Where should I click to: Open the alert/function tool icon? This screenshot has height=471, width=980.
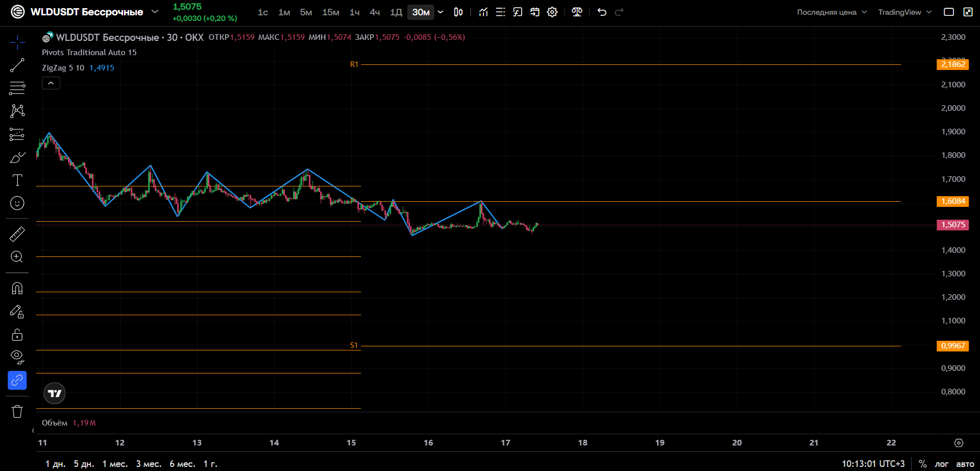[518, 12]
